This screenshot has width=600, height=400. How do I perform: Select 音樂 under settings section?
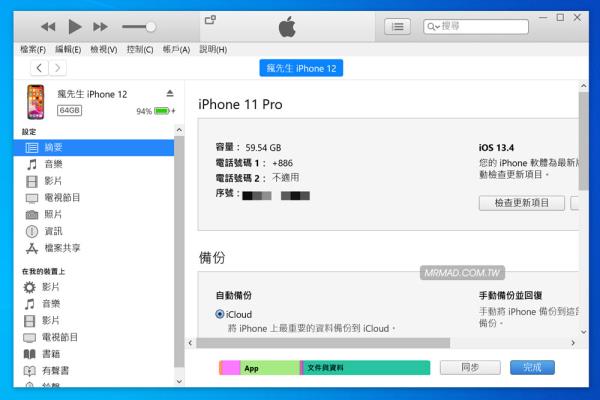tap(93, 165)
